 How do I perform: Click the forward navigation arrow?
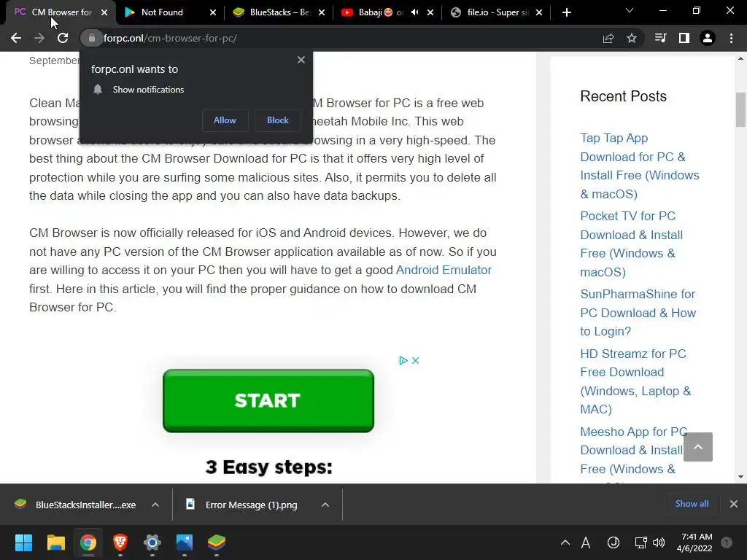pyautogui.click(x=39, y=38)
